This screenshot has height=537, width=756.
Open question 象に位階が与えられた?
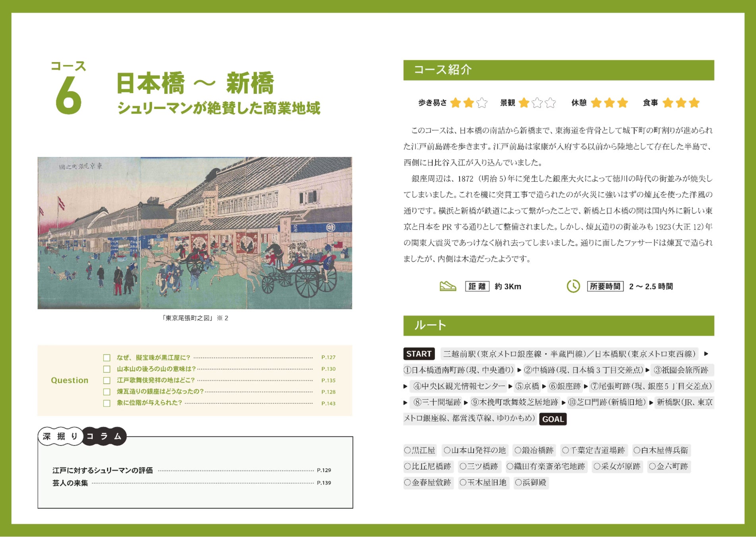pyautogui.click(x=149, y=403)
